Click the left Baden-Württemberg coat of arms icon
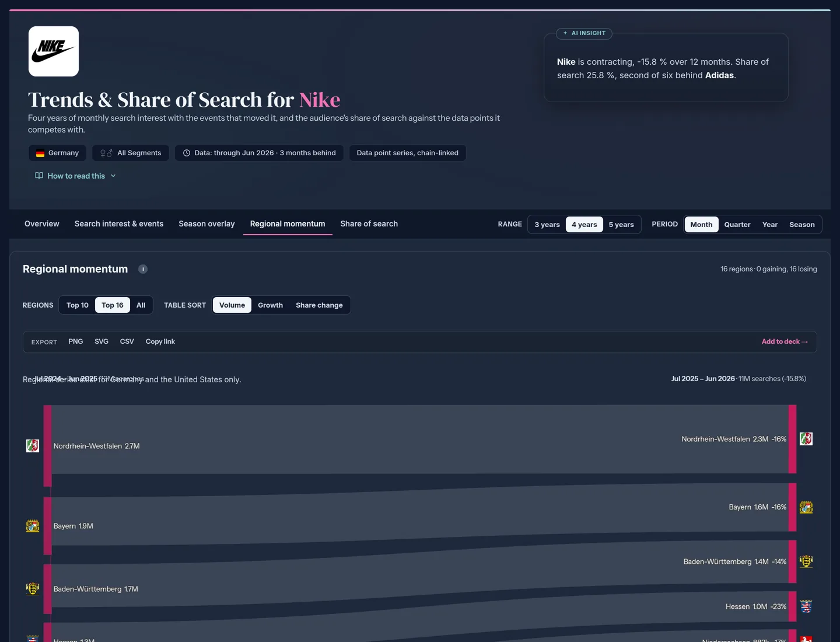 pyautogui.click(x=33, y=589)
